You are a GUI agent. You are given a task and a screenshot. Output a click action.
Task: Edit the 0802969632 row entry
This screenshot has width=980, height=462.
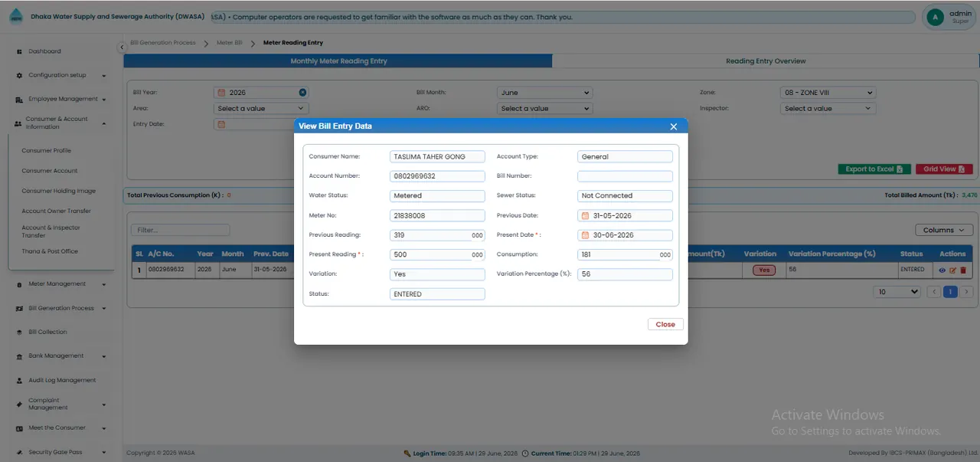[953, 270]
